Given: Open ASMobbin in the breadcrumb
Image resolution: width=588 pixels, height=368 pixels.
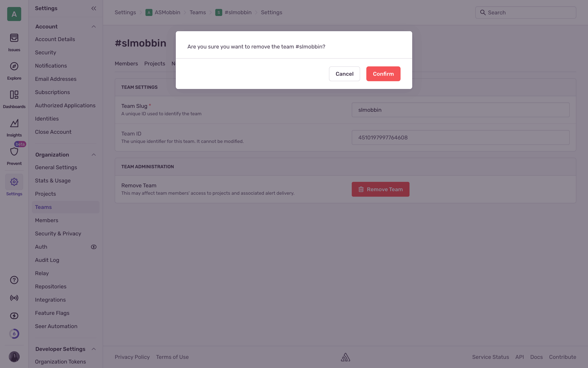Looking at the screenshot, I should (x=167, y=13).
